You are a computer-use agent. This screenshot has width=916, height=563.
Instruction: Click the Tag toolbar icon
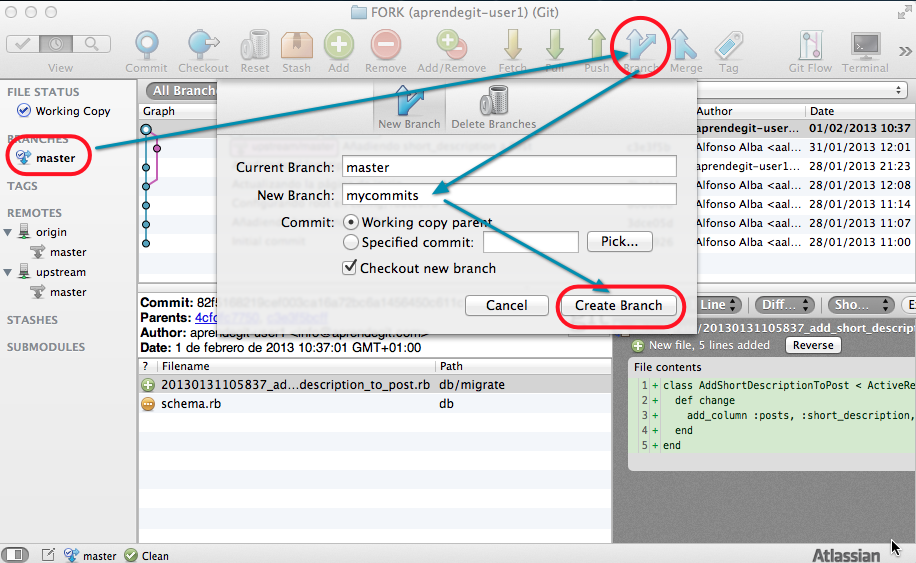(728, 45)
